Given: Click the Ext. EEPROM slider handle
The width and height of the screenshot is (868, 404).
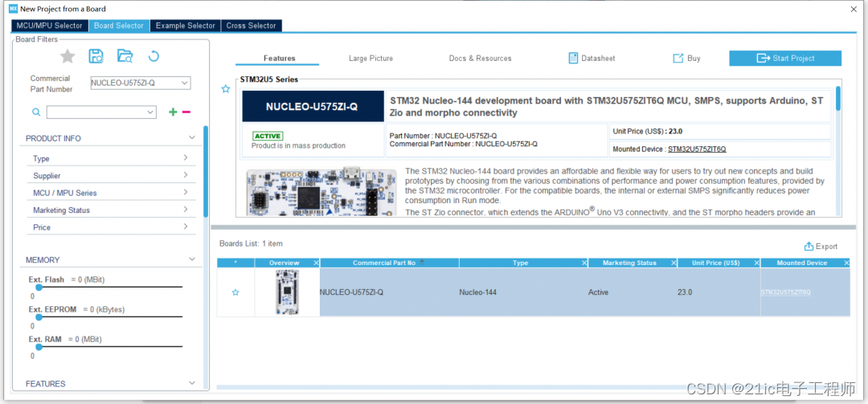Looking at the screenshot, I should tap(39, 317).
